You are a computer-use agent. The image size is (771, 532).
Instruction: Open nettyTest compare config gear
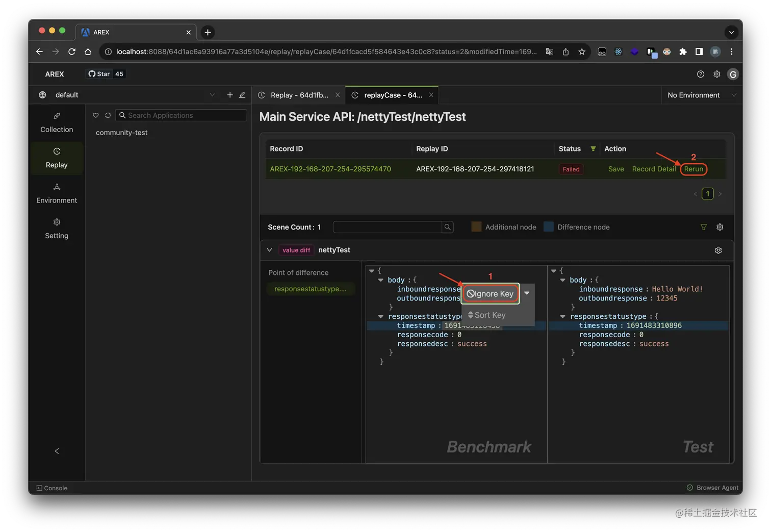coord(718,250)
